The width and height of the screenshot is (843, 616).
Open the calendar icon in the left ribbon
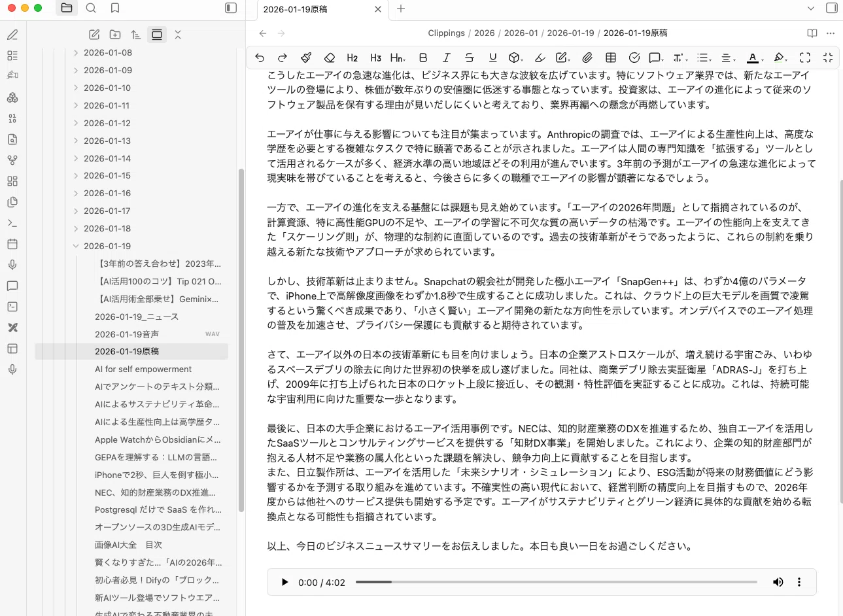coord(12,244)
